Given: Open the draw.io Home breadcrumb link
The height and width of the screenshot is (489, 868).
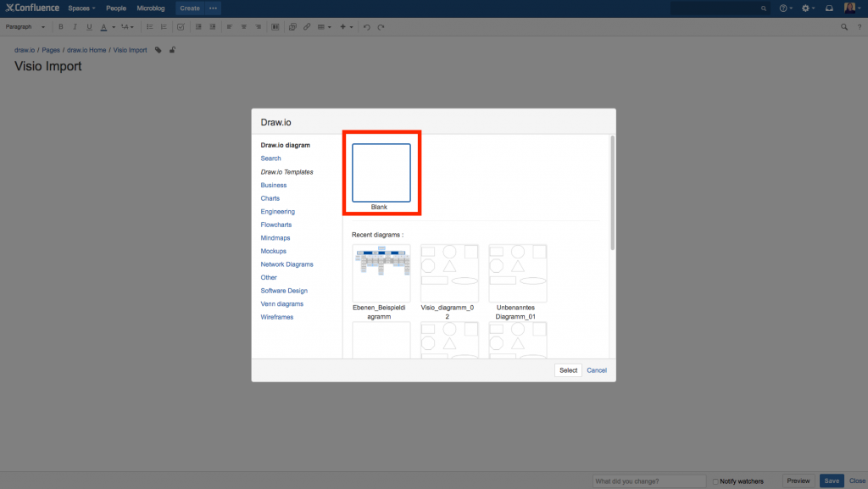Looking at the screenshot, I should [86, 50].
